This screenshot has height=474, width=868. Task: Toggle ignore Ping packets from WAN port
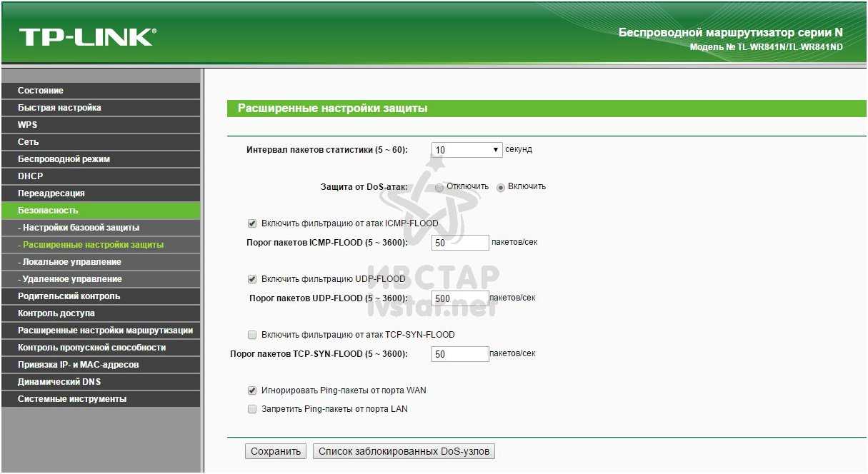[251, 390]
